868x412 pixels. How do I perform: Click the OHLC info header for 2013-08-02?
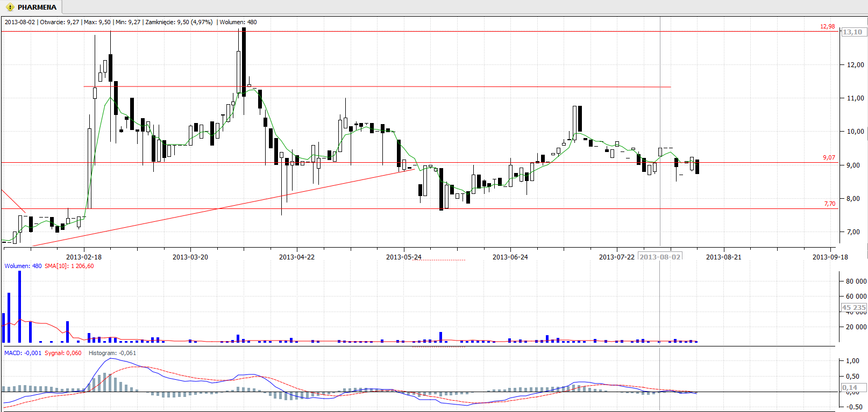click(x=131, y=22)
